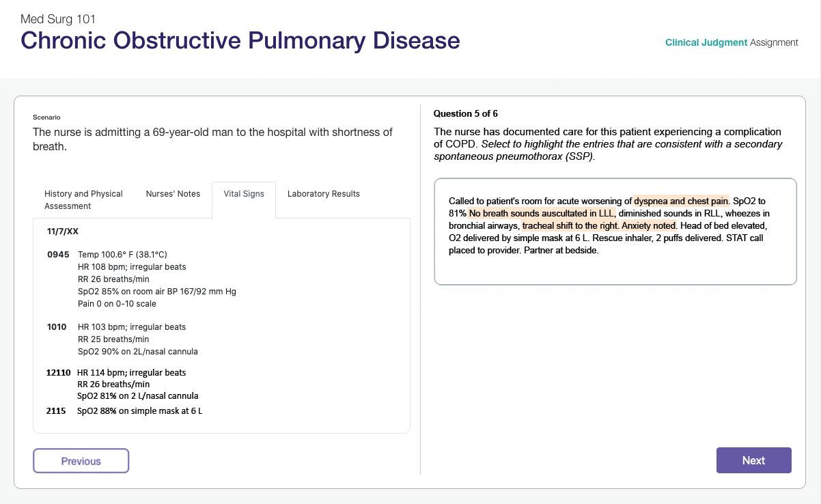Deselect 'tracheal shift to the right' entry

(x=570, y=225)
